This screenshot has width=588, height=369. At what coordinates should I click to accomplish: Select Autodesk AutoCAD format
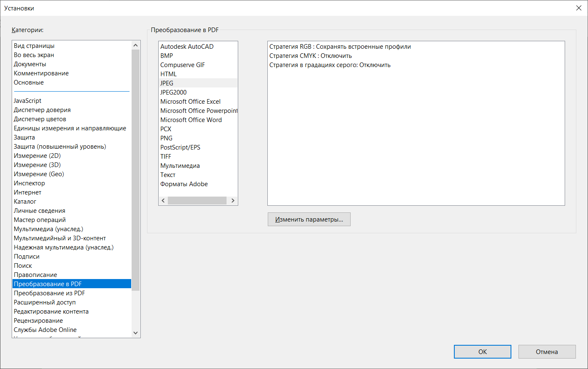coord(187,47)
